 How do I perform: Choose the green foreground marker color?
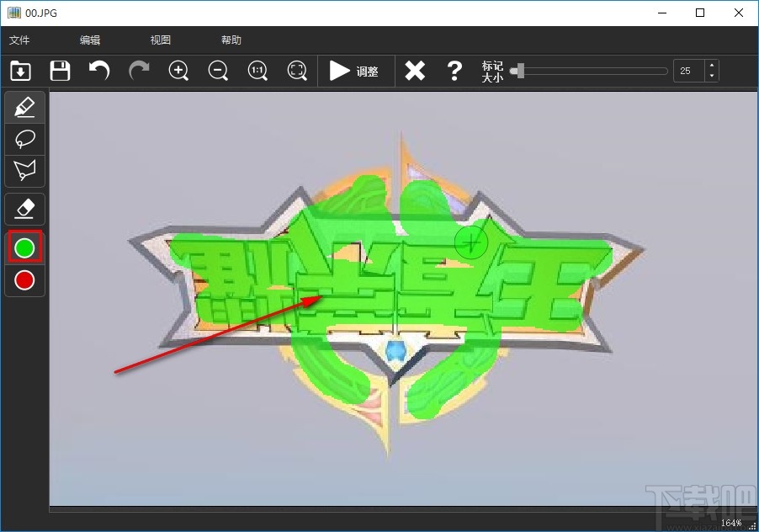[x=24, y=247]
